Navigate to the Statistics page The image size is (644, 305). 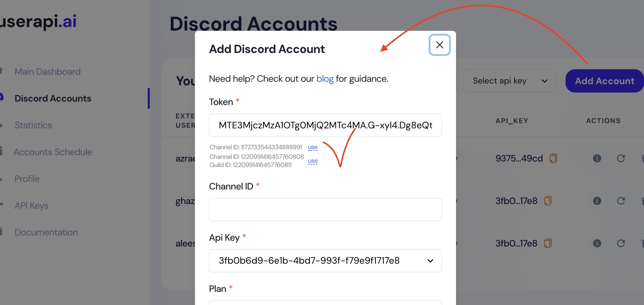point(33,125)
